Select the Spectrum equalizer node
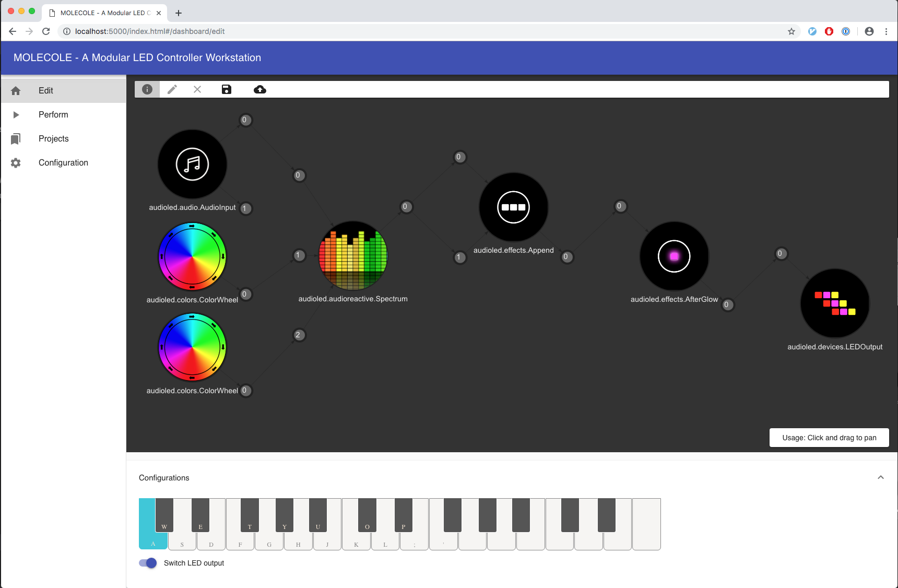This screenshot has width=898, height=588. (353, 256)
